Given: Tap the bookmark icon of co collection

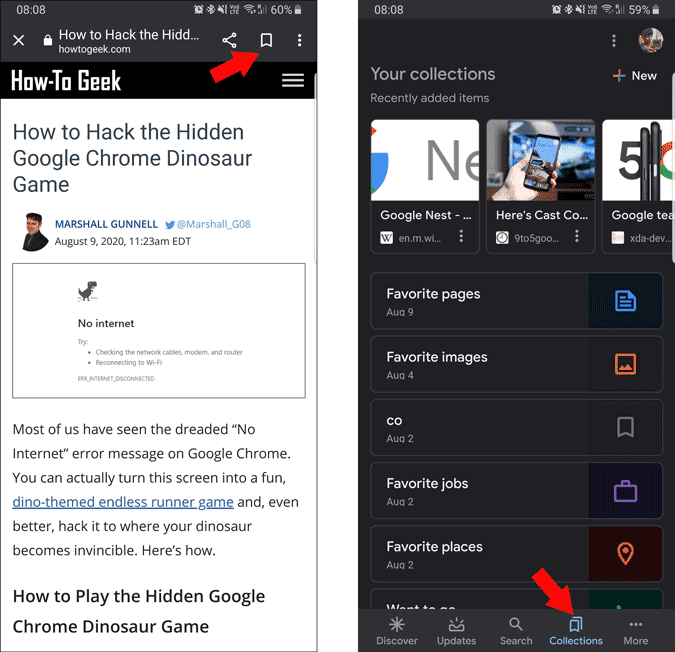Looking at the screenshot, I should pos(625,427).
